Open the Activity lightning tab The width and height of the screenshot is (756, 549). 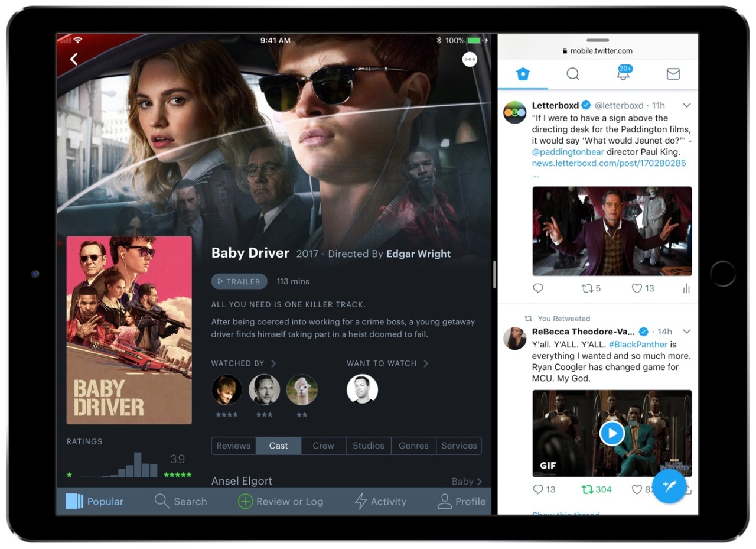[380, 501]
